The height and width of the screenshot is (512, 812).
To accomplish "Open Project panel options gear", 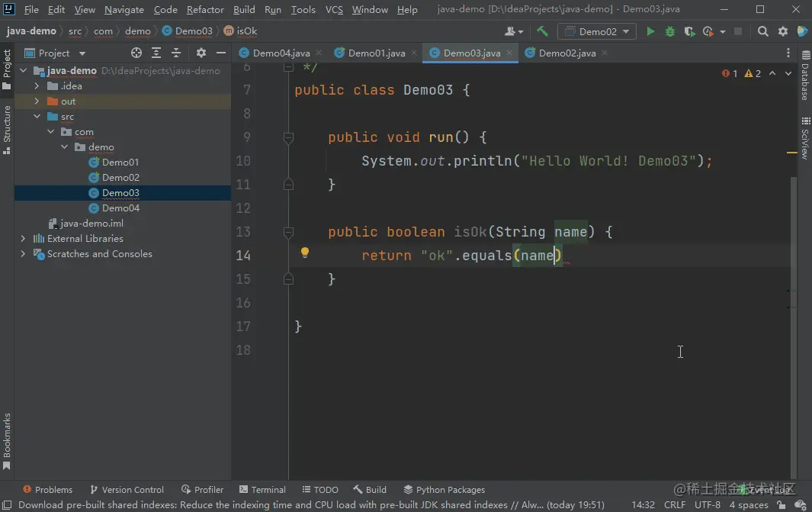I will point(201,53).
